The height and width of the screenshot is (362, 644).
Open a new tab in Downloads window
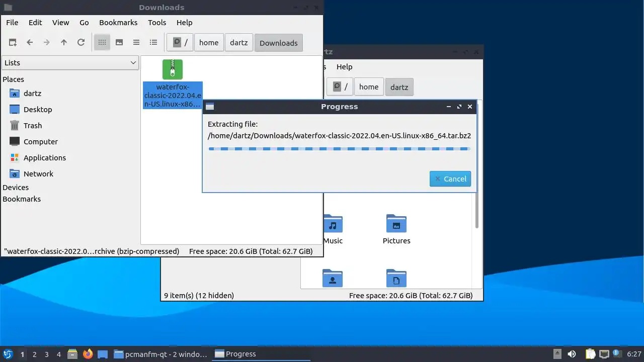(13, 43)
